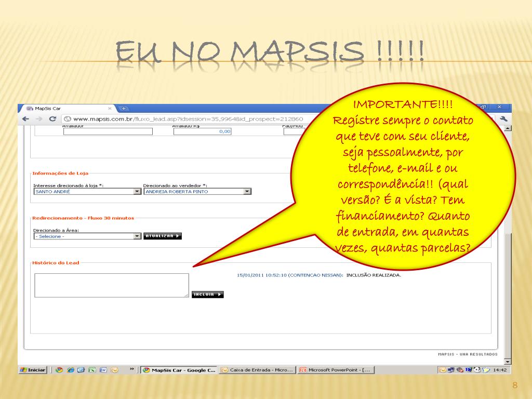Viewport: 532px width, 399px height.
Task: Click the history timestamp 15/01/2011 10:52:10
Action: point(262,275)
